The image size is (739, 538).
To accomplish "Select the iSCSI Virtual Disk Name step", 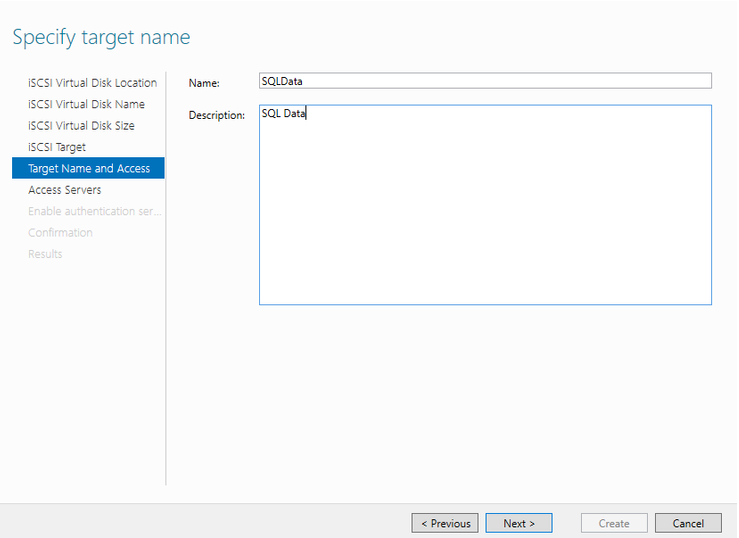I will 86,104.
